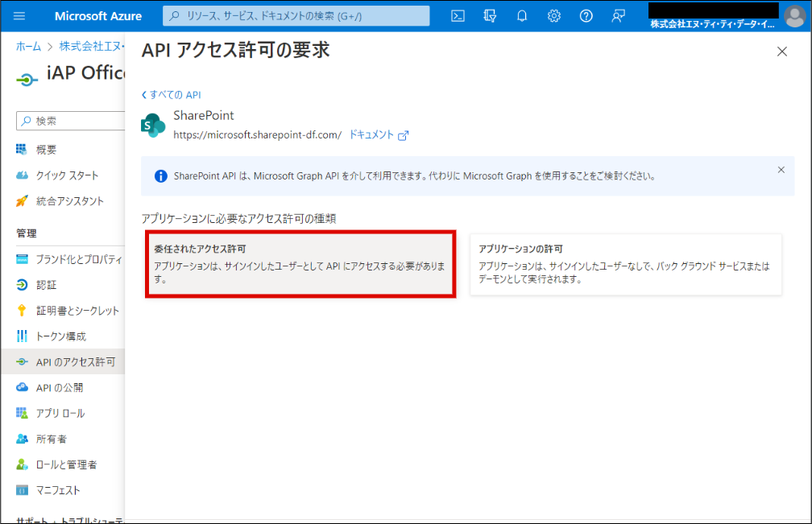Viewport: 812px width, 524px height.
Task: Open Cloud Shell from the top bar
Action: point(458,16)
